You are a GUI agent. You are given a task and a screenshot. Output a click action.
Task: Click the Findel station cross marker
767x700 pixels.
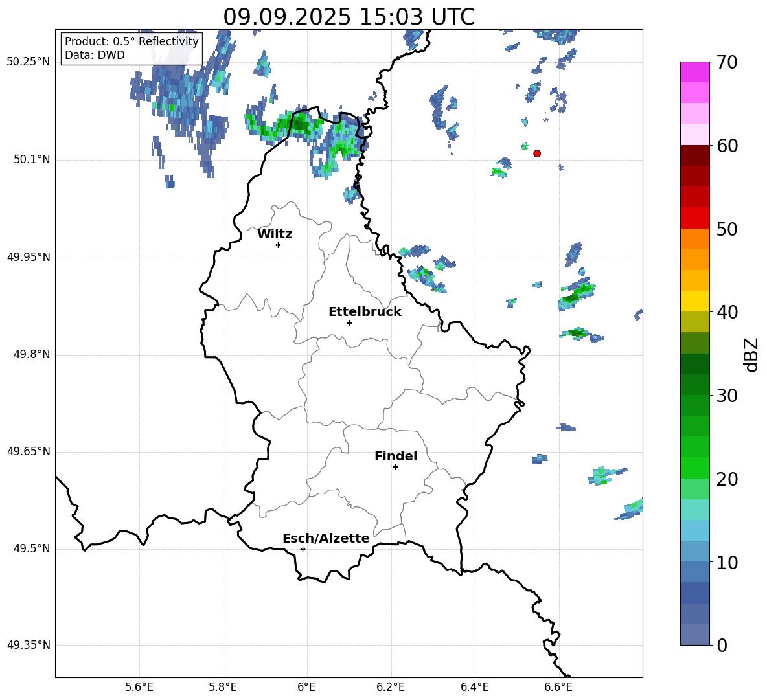click(x=395, y=468)
